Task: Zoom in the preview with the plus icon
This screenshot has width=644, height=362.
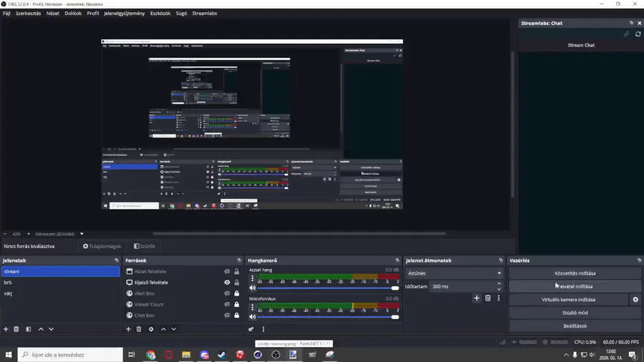Action: 29,234
